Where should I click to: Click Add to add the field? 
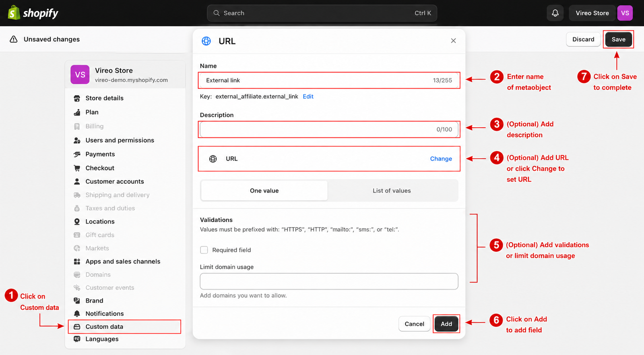click(x=446, y=324)
